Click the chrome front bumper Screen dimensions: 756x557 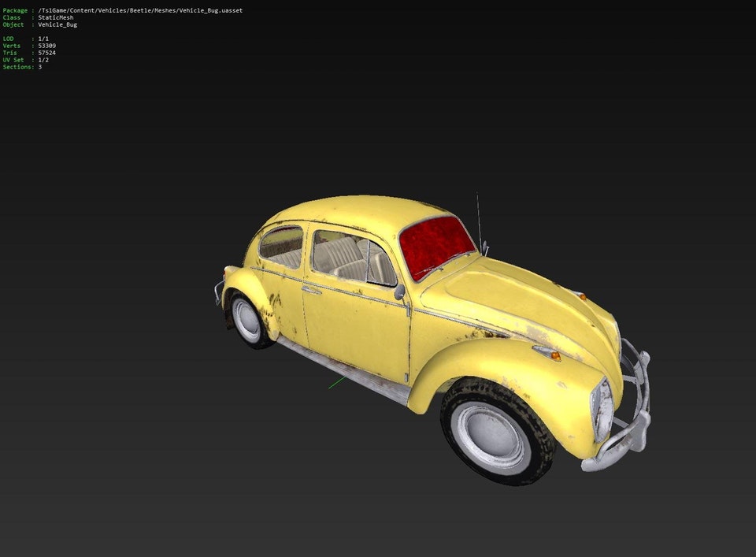tap(622, 410)
